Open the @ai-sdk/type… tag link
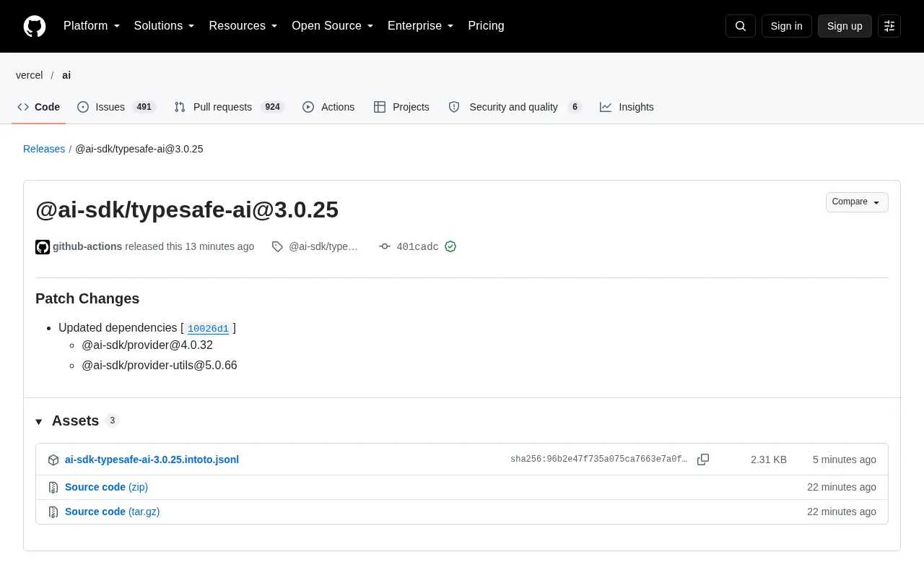924x578 pixels. pos(323,246)
